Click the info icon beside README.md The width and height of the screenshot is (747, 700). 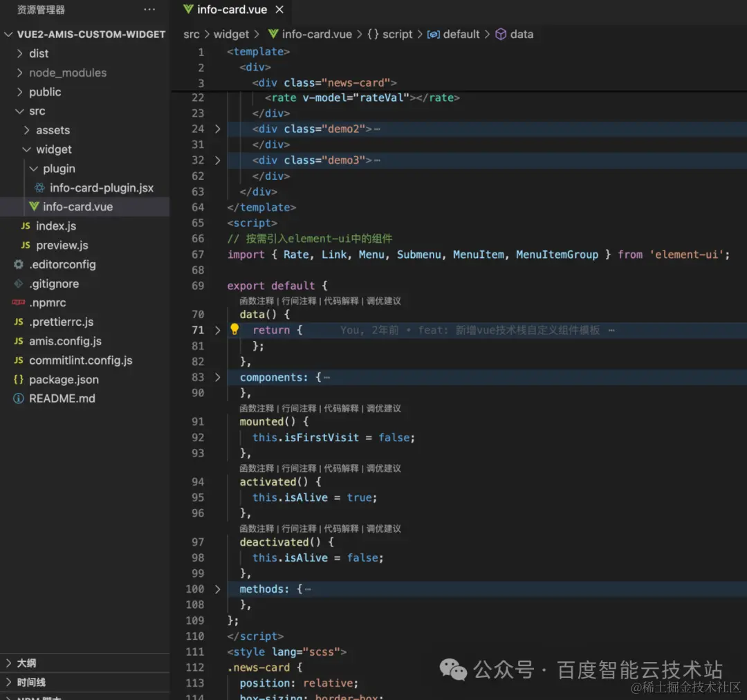[x=19, y=398]
